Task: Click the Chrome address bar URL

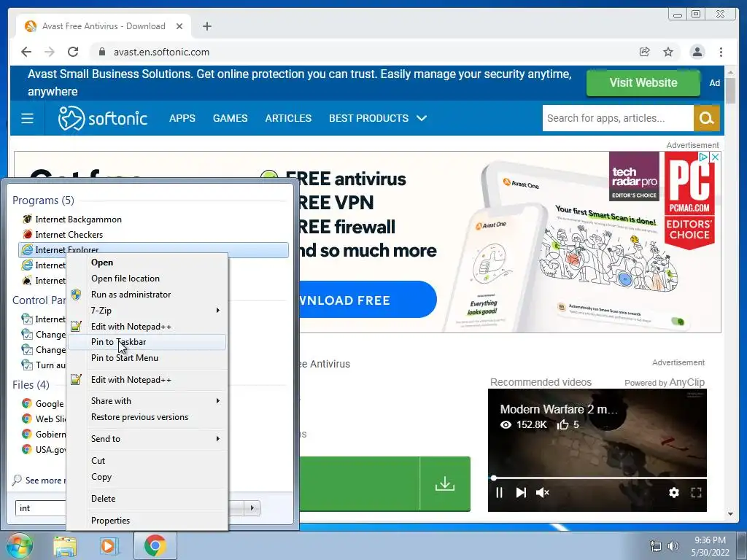Action: click(161, 52)
